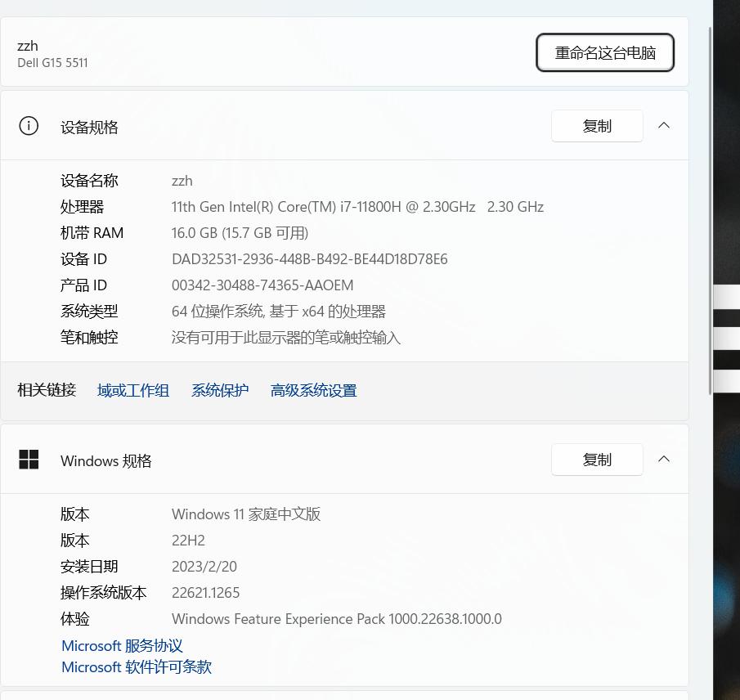Click the 产品 ID label
The image size is (740, 700).
[83, 285]
